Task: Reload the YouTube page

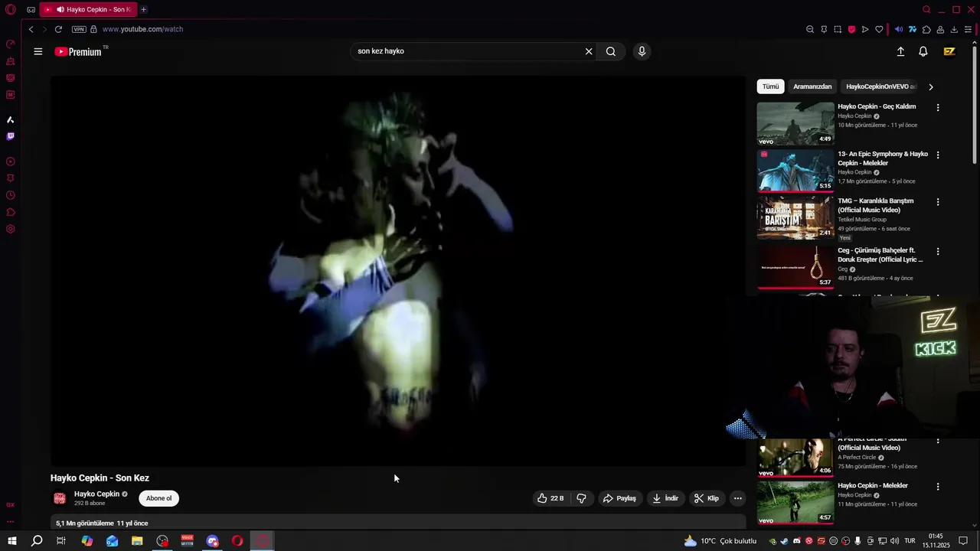Action: point(58,29)
